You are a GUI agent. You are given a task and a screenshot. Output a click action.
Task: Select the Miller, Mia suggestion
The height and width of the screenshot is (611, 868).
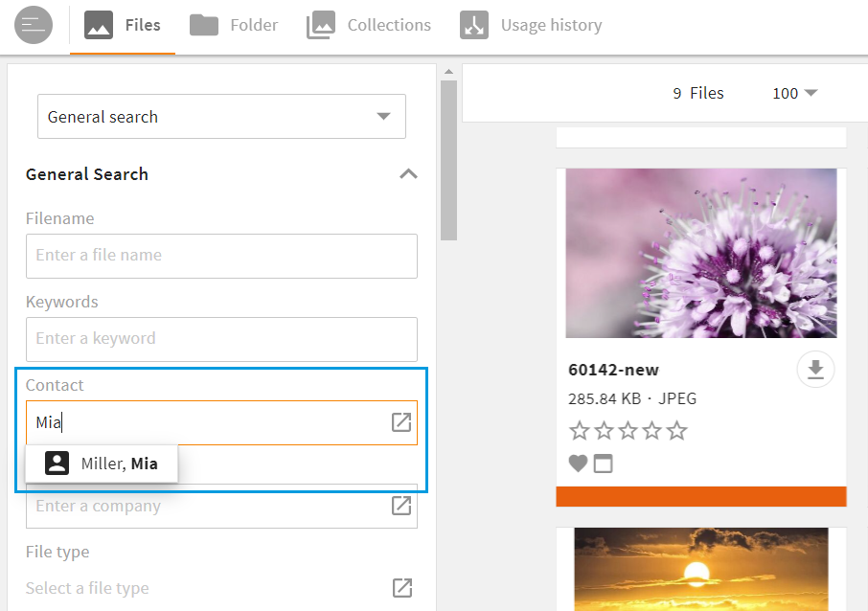pyautogui.click(x=102, y=464)
